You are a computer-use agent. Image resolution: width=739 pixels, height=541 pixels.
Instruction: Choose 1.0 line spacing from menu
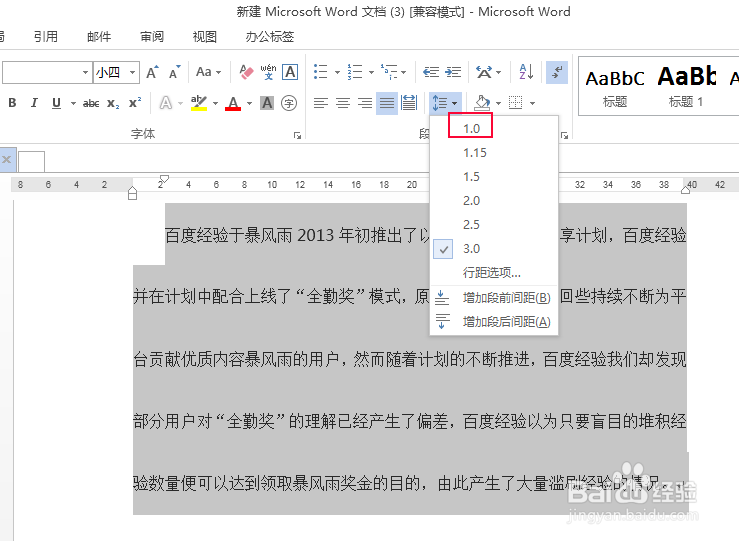pyautogui.click(x=494, y=129)
